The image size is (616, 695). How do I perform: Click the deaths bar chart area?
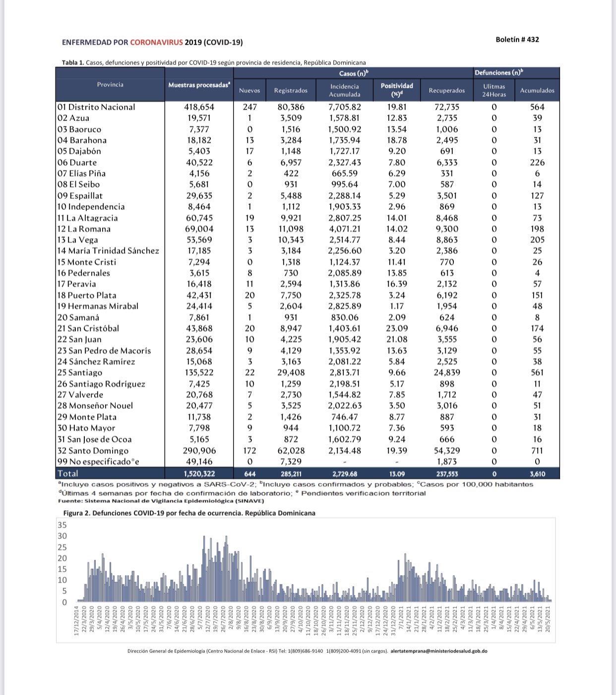306,580
